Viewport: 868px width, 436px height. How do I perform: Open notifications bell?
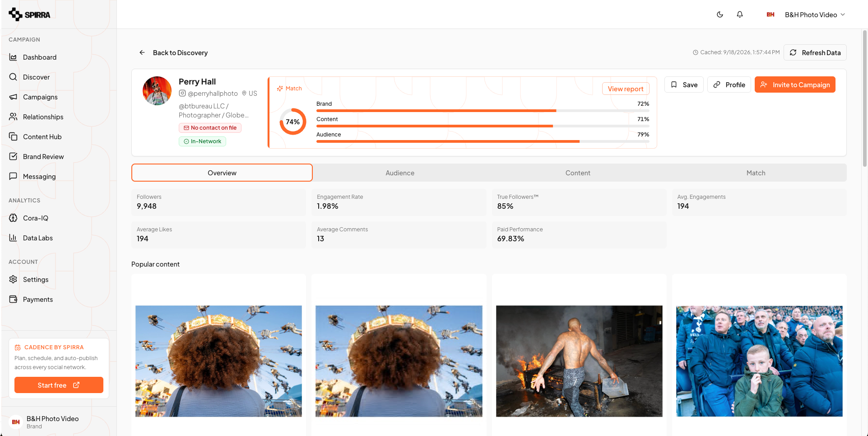[x=740, y=14]
